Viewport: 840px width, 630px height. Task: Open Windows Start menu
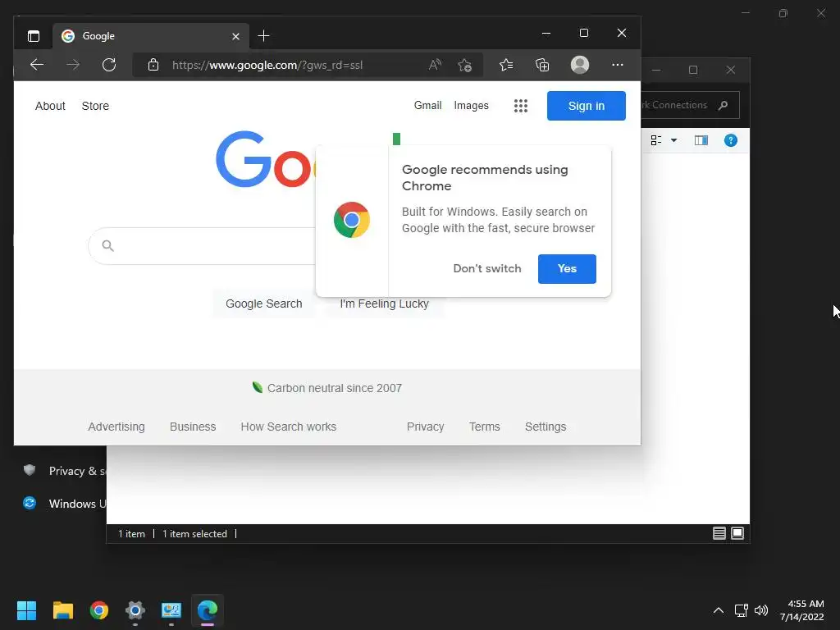pos(26,610)
